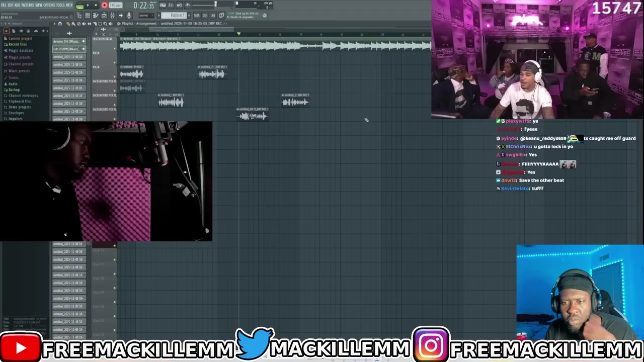Stop playback with the Stop button
644x362 pixels.
tap(96, 5)
